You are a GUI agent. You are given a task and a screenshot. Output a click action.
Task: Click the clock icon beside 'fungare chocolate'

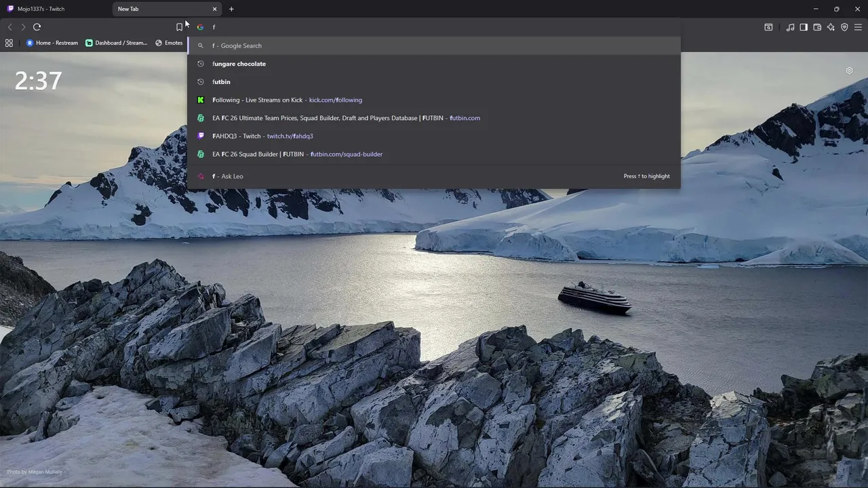click(x=200, y=64)
